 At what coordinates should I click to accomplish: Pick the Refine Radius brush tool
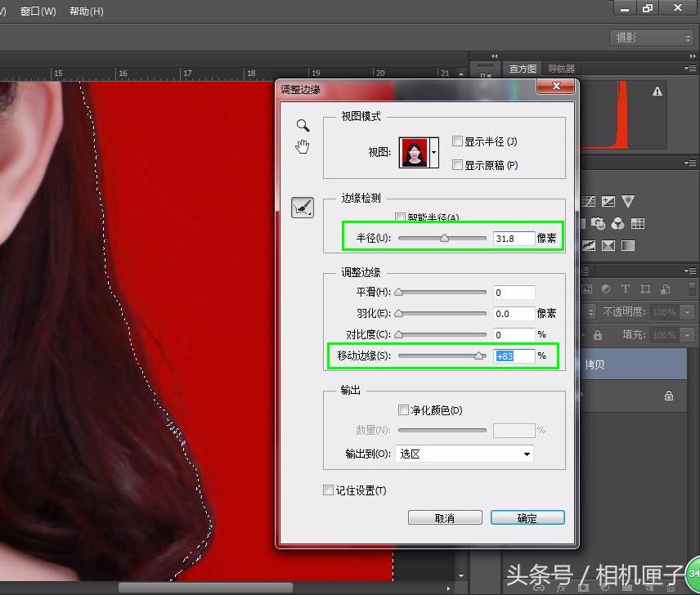(303, 208)
